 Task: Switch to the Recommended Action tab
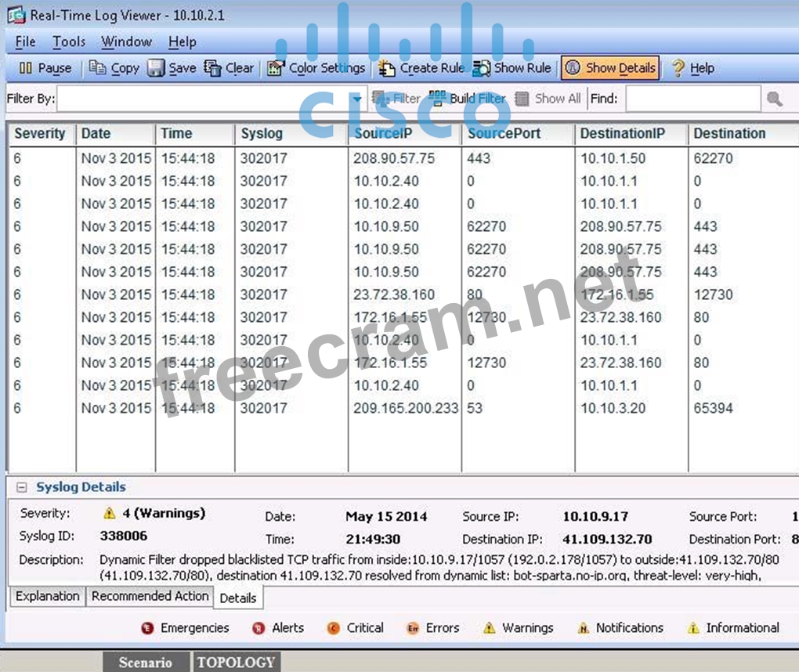pos(150,596)
